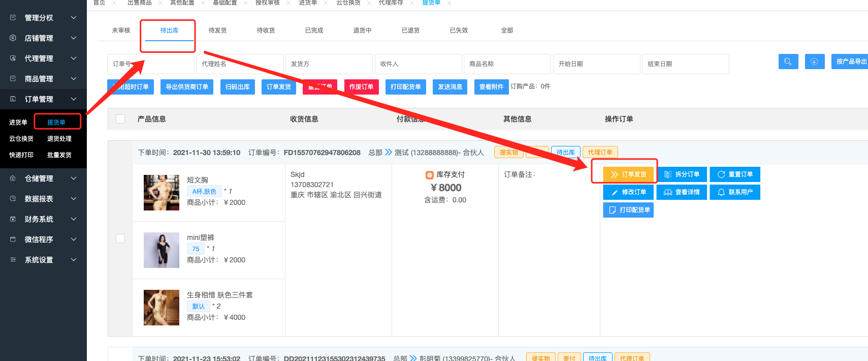Click the 重置订单 refresh button in order row
This screenshot has width=868, height=361.
pyautogui.click(x=734, y=174)
